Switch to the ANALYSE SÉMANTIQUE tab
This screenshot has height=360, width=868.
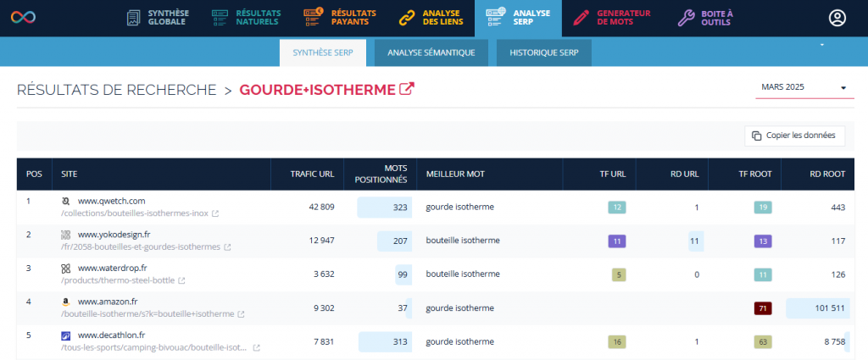tap(431, 53)
